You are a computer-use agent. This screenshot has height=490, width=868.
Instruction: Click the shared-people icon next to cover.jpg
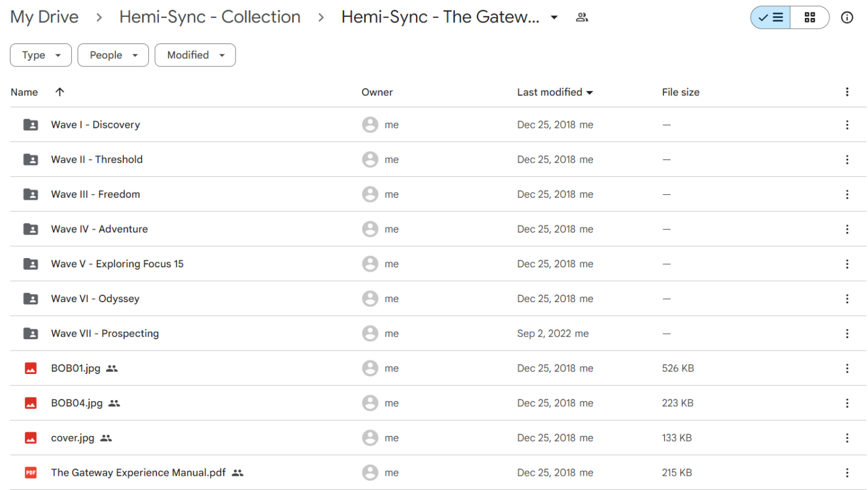106,438
